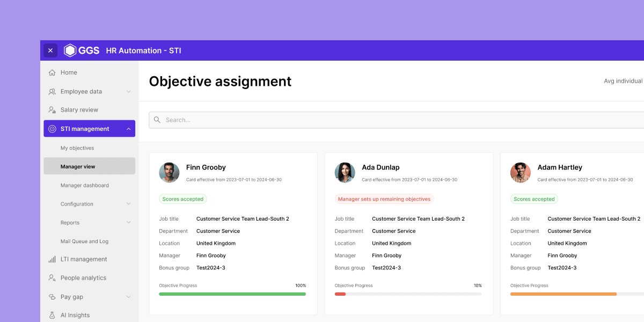The height and width of the screenshot is (322, 644).
Task: Click the Adam Hartley card name
Action: pyautogui.click(x=560, y=167)
